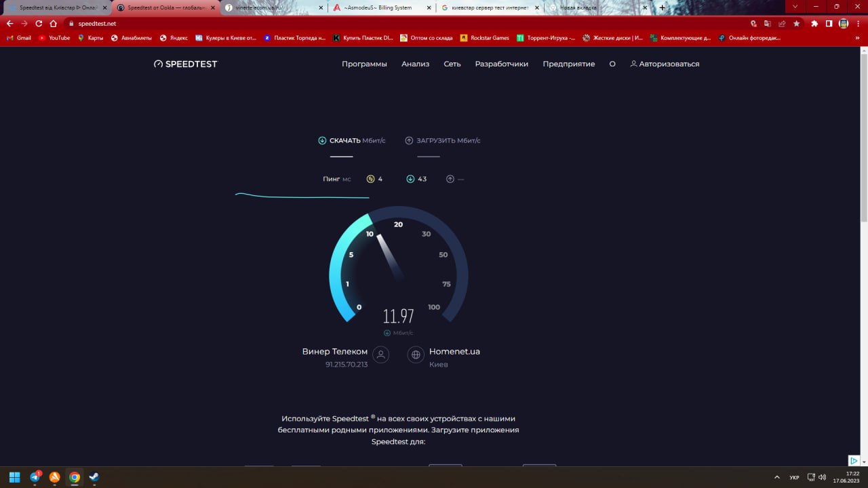This screenshot has width=868, height=488.
Task: Switch the УКР keyboard language
Action: (794, 477)
